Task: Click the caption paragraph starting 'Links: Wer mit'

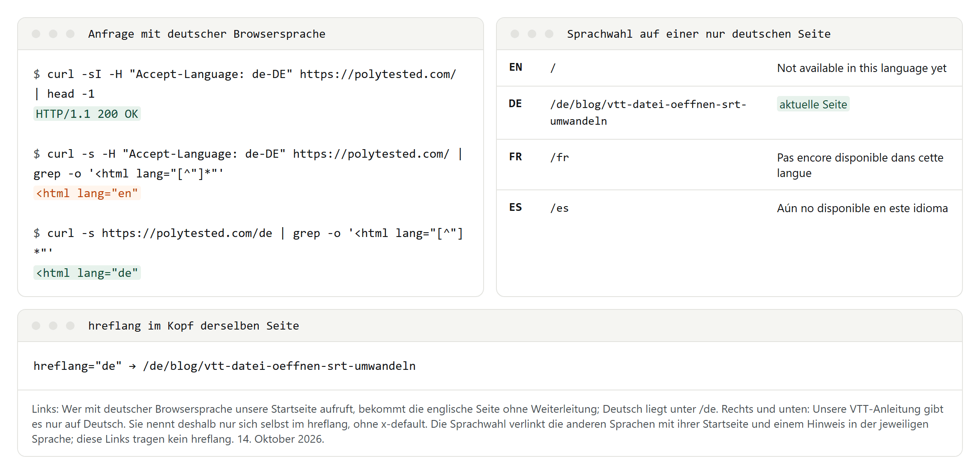Action: tap(487, 424)
